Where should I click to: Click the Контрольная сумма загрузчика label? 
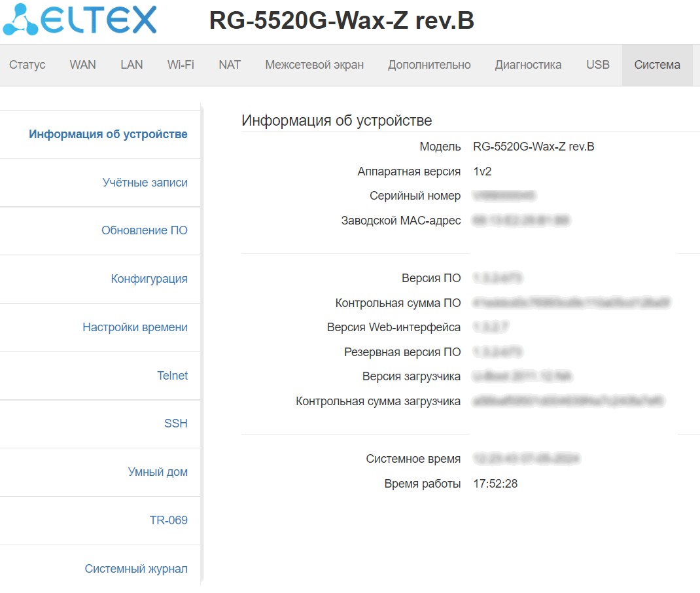pos(378,401)
